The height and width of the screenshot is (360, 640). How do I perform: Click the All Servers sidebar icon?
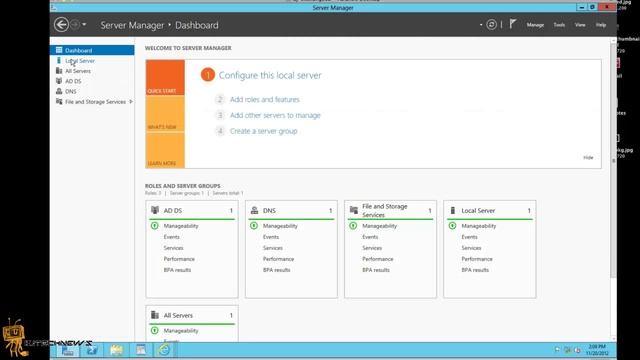click(59, 71)
